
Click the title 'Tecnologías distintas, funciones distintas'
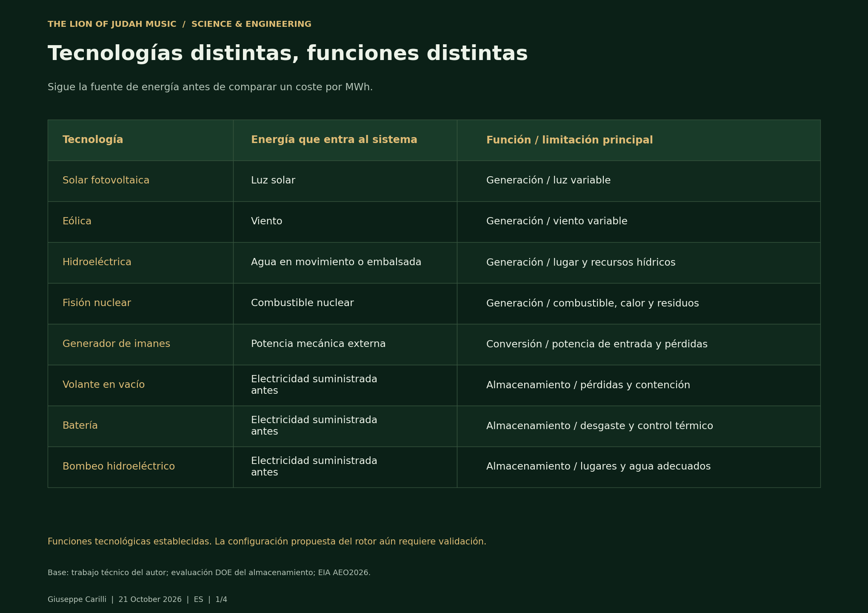pos(288,54)
